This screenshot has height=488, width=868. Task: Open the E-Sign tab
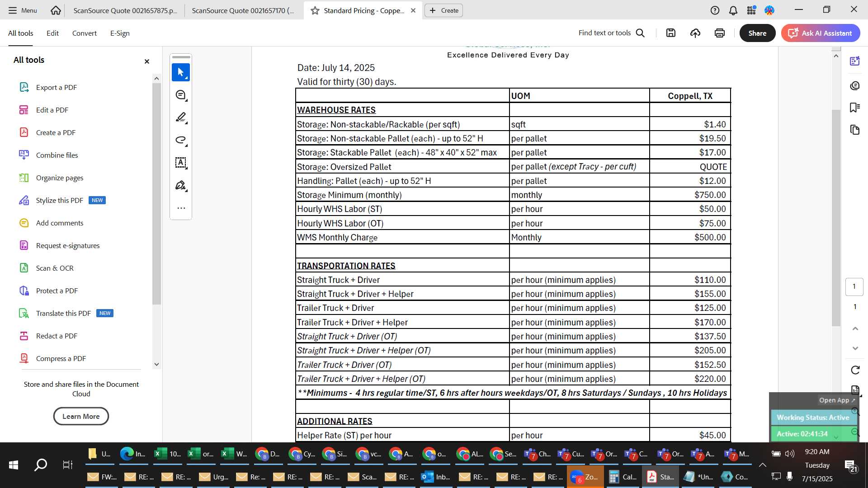(x=120, y=33)
